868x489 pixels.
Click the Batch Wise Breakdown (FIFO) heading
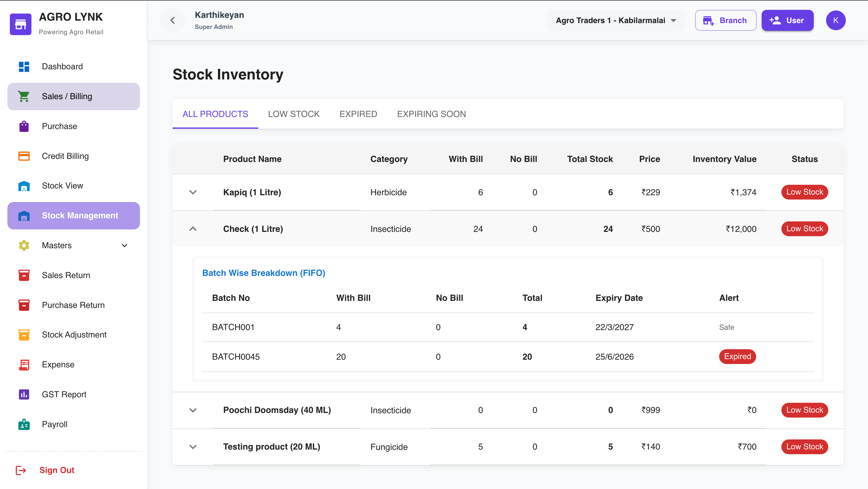click(x=264, y=273)
